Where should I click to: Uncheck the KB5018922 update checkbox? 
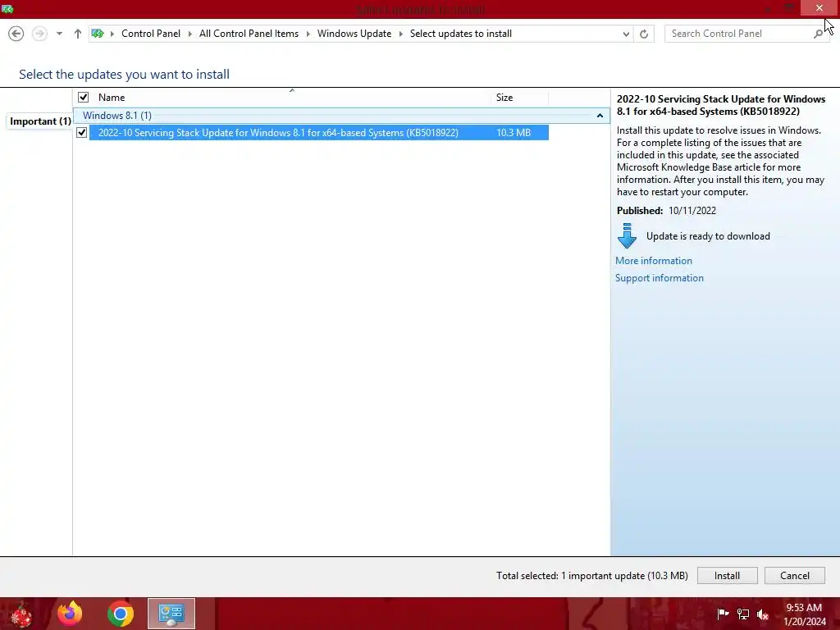[81, 132]
